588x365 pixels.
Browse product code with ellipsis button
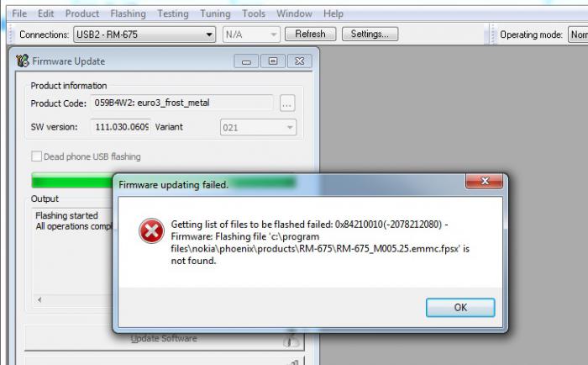[287, 103]
